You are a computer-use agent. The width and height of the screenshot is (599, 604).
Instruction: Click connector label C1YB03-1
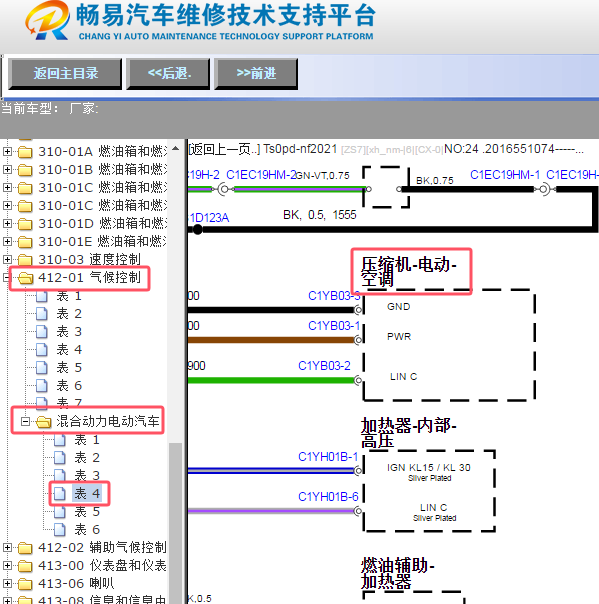[x=334, y=326]
